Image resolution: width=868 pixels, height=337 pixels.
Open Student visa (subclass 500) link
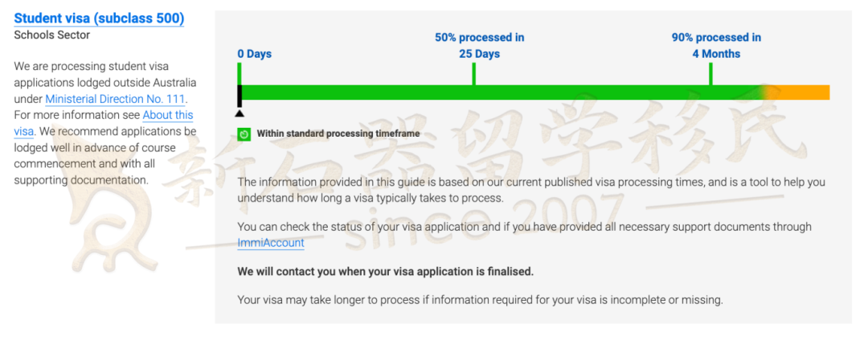(99, 18)
